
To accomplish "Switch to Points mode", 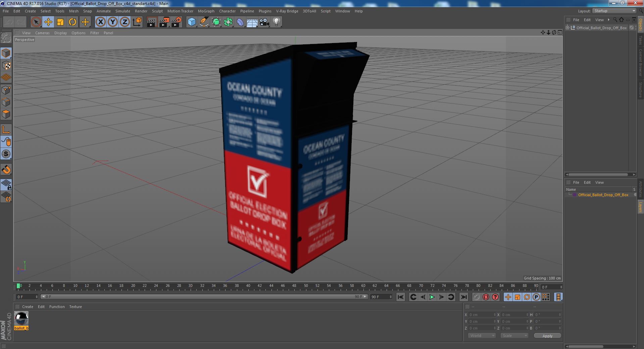I will 6,90.
